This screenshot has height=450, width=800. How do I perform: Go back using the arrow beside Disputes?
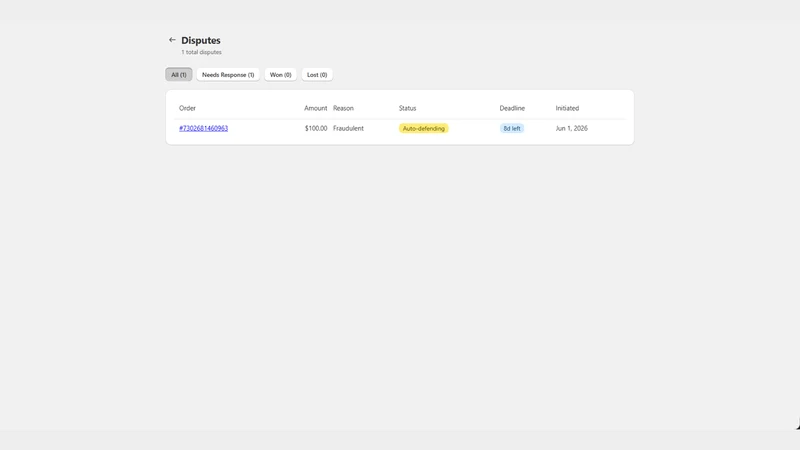(172, 40)
